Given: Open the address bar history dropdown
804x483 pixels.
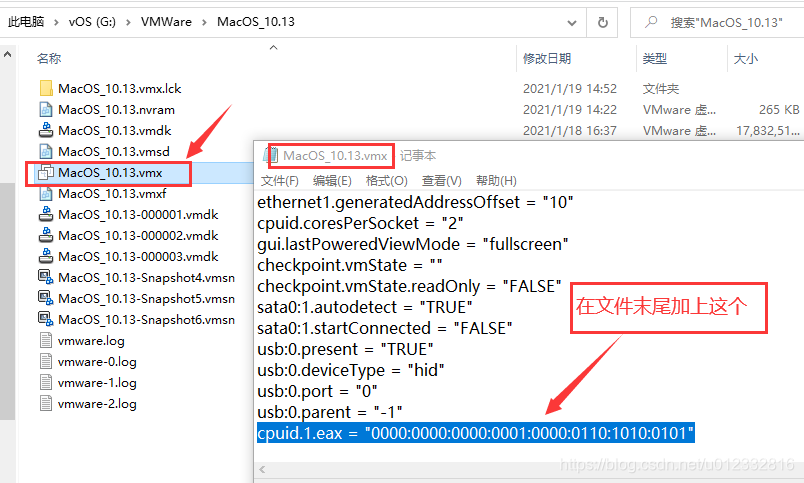Looking at the screenshot, I should coord(572,23).
